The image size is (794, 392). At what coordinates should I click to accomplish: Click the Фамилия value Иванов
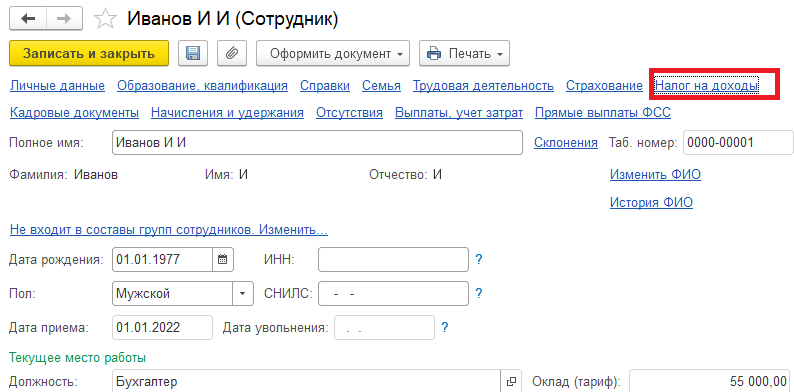(96, 175)
